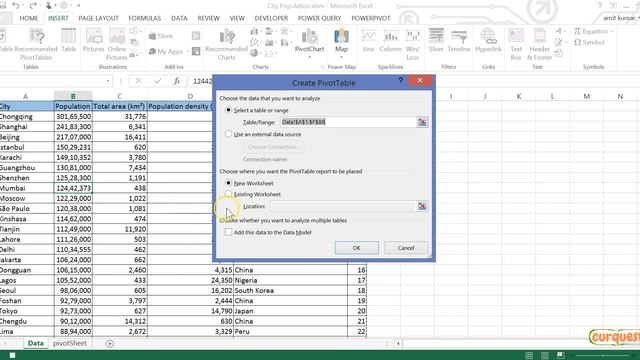640x360 pixels.
Task: Open the POWER QUERY tab
Action: (x=320, y=18)
